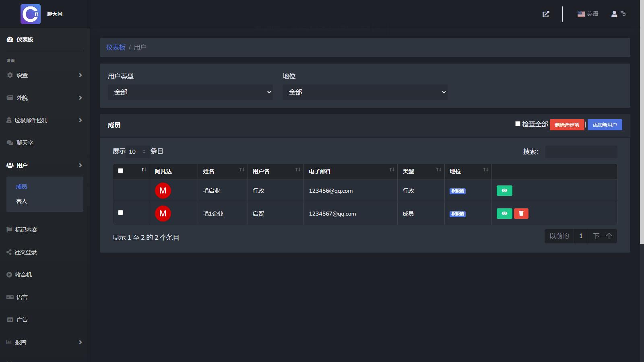Expand the 设置 settings sidebar menu
644x362 pixels.
point(44,75)
